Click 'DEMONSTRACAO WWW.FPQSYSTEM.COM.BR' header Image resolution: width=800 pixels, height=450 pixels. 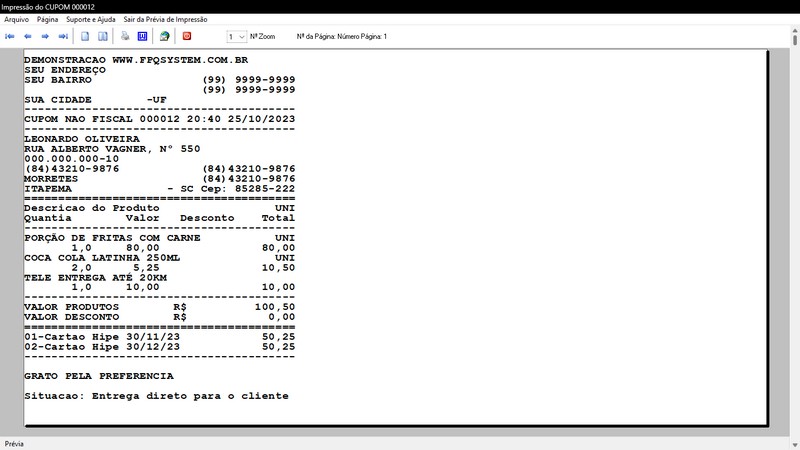pyautogui.click(x=136, y=60)
